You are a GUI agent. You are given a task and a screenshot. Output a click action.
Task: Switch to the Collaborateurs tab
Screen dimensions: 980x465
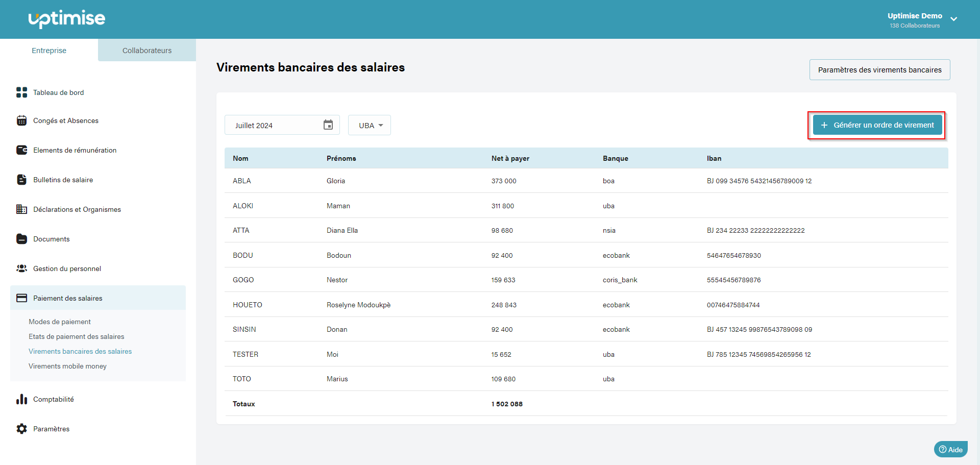(147, 51)
